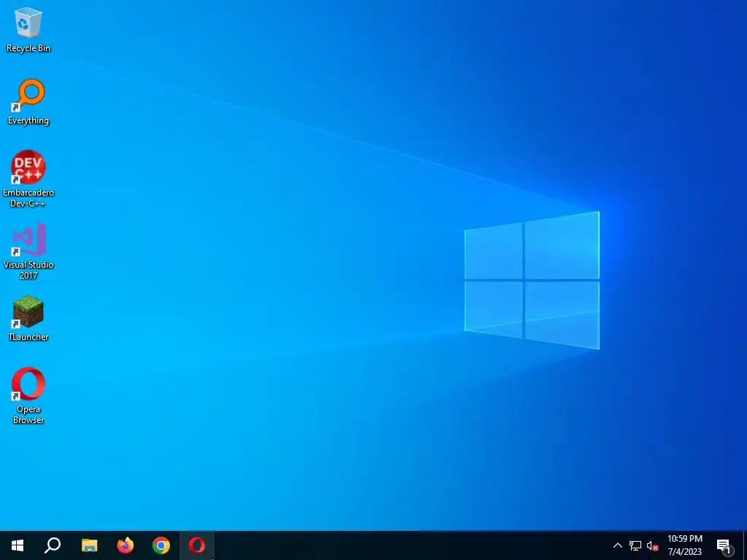Open the muted volume tray icon
The height and width of the screenshot is (560, 747).
point(652,545)
